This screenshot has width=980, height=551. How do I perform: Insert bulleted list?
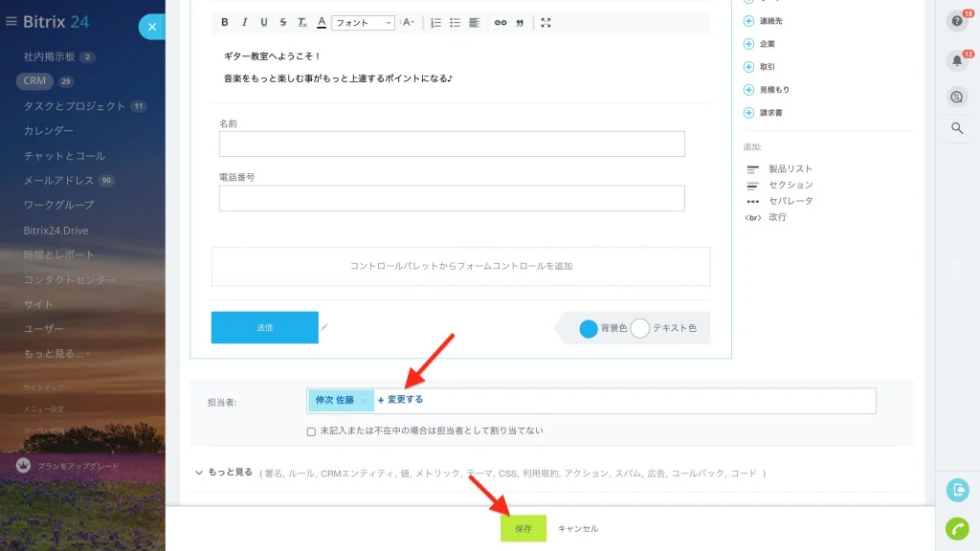[455, 23]
